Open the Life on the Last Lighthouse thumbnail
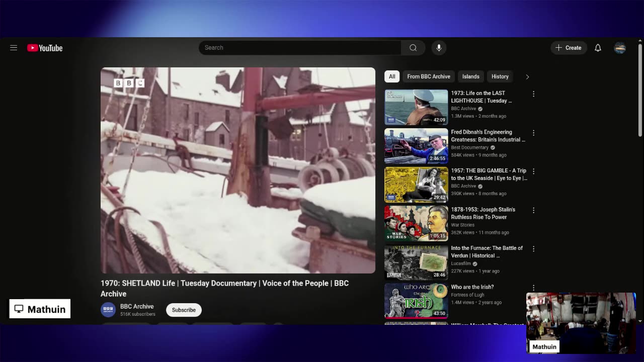 416,107
